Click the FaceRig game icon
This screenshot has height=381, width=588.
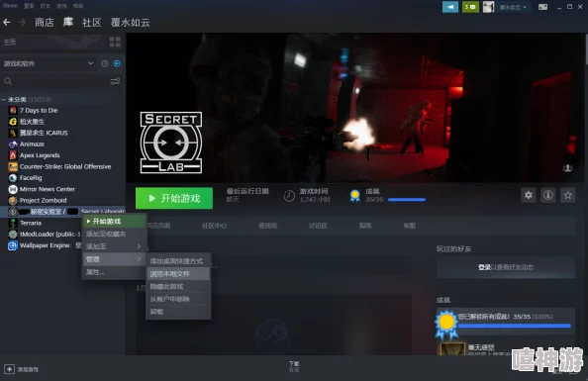pyautogui.click(x=13, y=178)
